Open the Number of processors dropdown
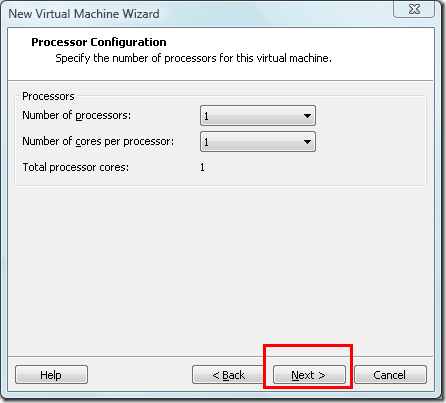 (258, 116)
